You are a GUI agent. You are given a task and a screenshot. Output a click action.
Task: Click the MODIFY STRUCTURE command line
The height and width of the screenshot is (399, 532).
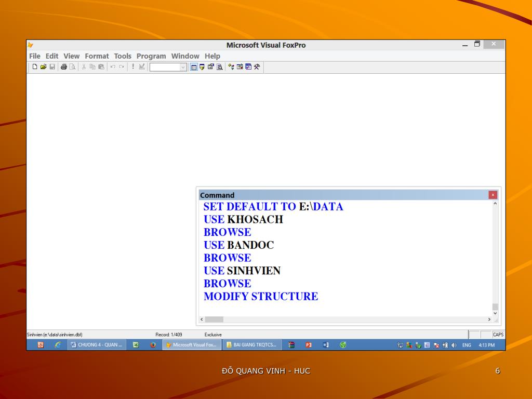coord(261,297)
